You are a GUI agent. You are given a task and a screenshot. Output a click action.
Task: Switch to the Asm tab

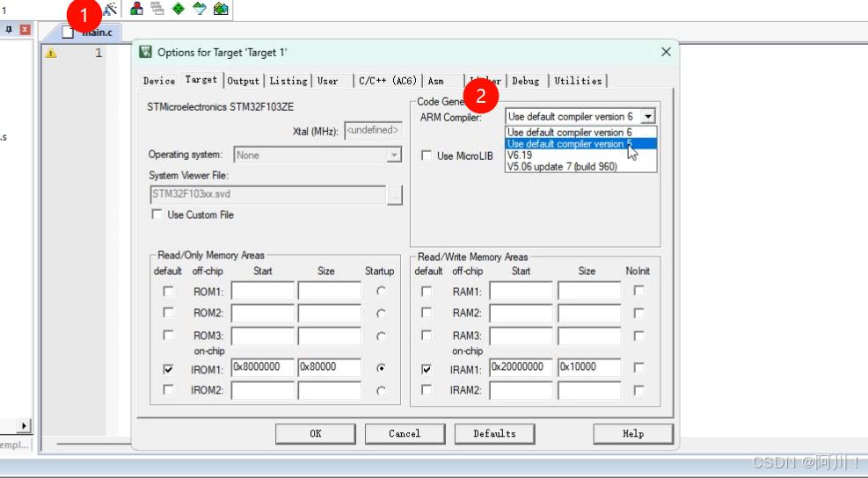(443, 81)
